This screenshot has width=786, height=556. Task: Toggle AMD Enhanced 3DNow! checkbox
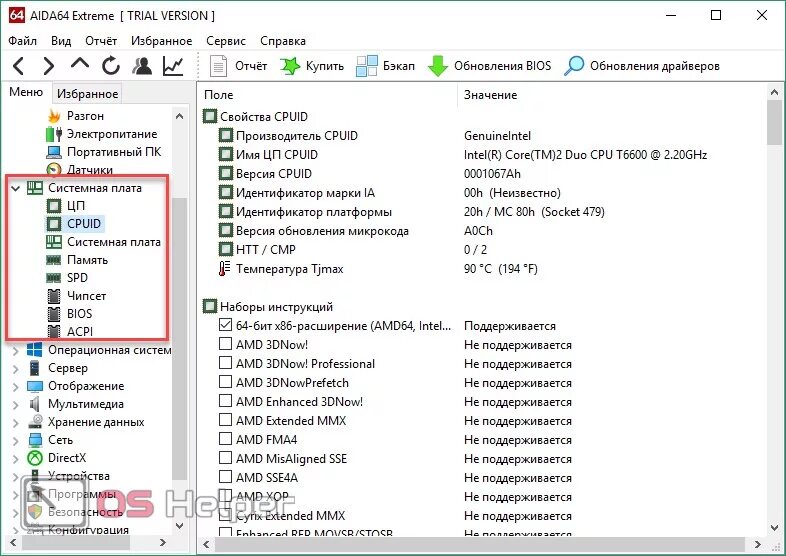point(226,401)
